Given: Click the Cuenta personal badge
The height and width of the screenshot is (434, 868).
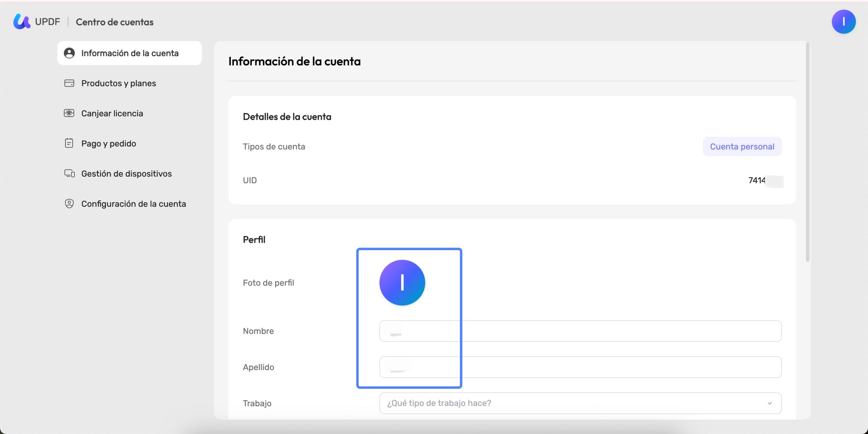Looking at the screenshot, I should (742, 146).
